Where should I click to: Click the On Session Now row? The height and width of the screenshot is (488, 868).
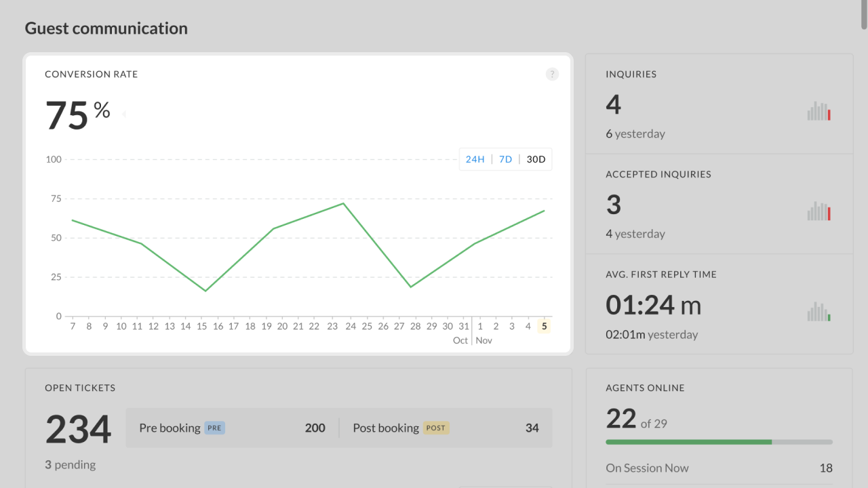pos(719,468)
